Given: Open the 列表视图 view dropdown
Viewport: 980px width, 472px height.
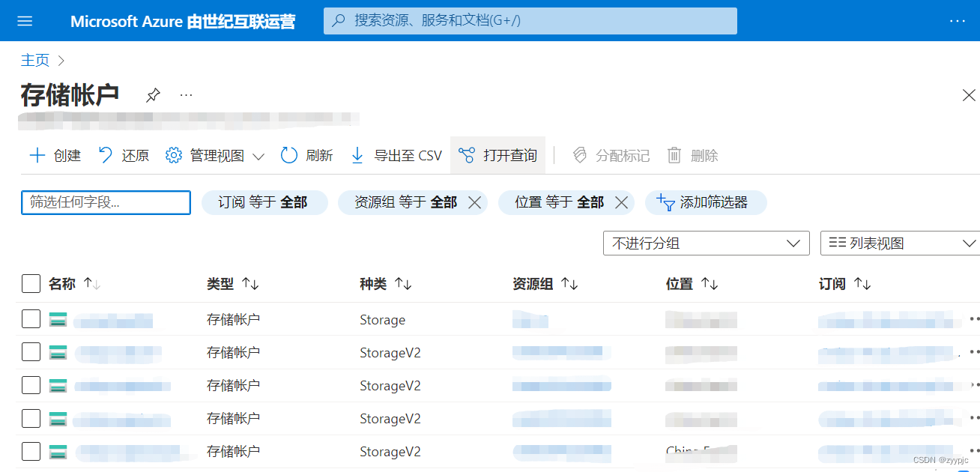Looking at the screenshot, I should click(x=901, y=243).
